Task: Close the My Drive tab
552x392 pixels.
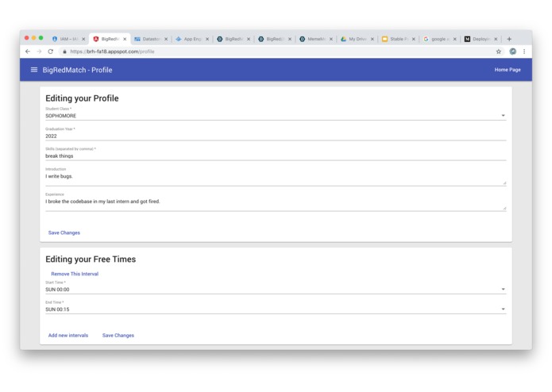Action: point(373,39)
